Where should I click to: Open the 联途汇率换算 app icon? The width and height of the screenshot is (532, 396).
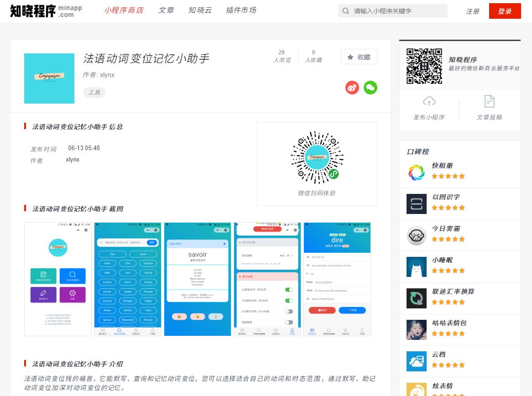(416, 298)
